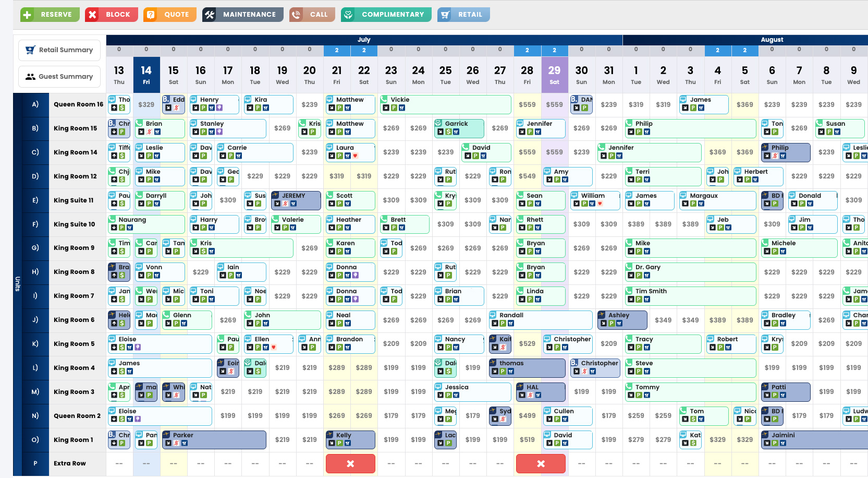Click Garrick's complimentary heart-hand icon
Viewport: 868px width, 478px height.
pos(438,123)
